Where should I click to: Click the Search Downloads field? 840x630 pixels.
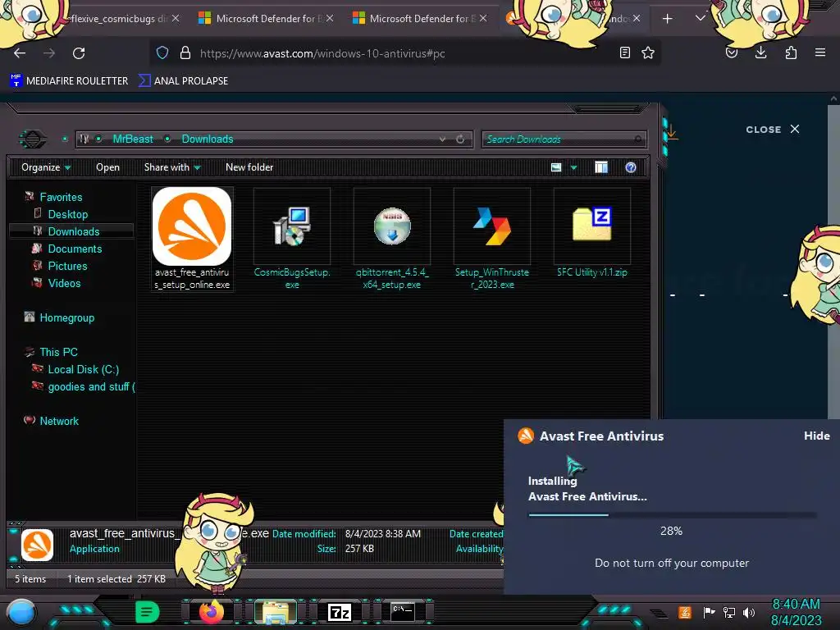(564, 139)
